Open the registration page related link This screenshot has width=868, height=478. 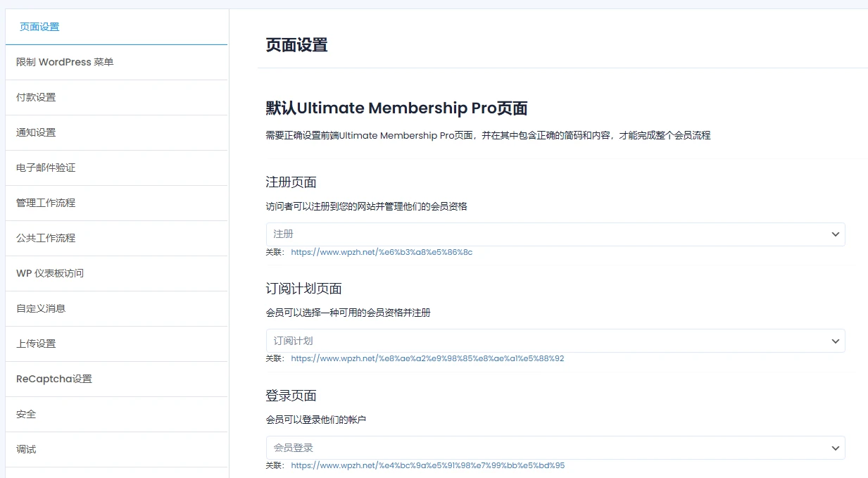381,251
